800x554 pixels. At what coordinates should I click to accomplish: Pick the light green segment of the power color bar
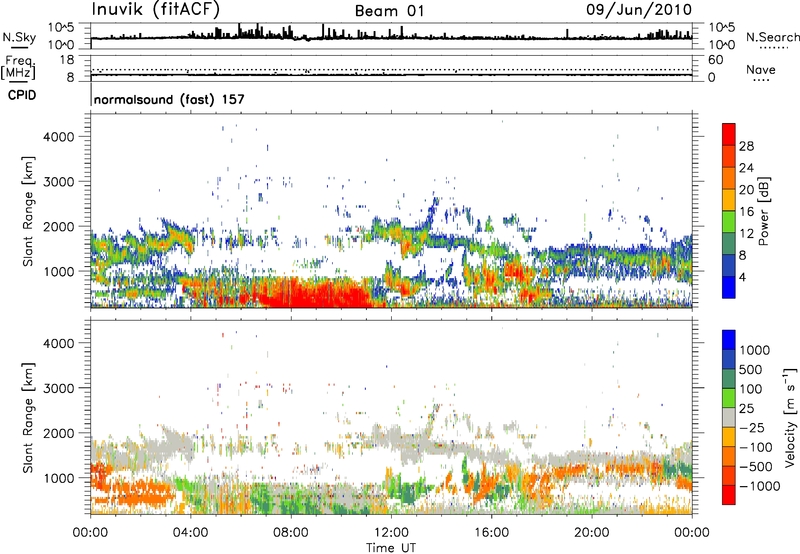729,222
